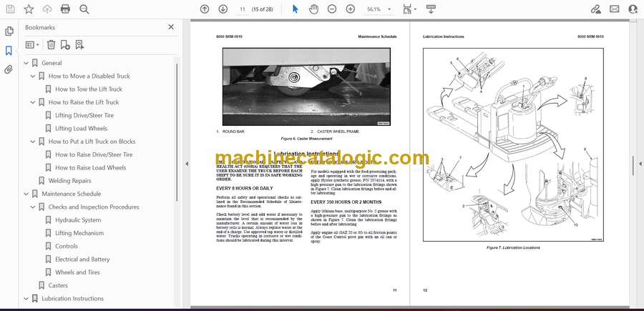This screenshot has height=311, width=644.
Task: Open the page fit options dropdown
Action: (409, 9)
